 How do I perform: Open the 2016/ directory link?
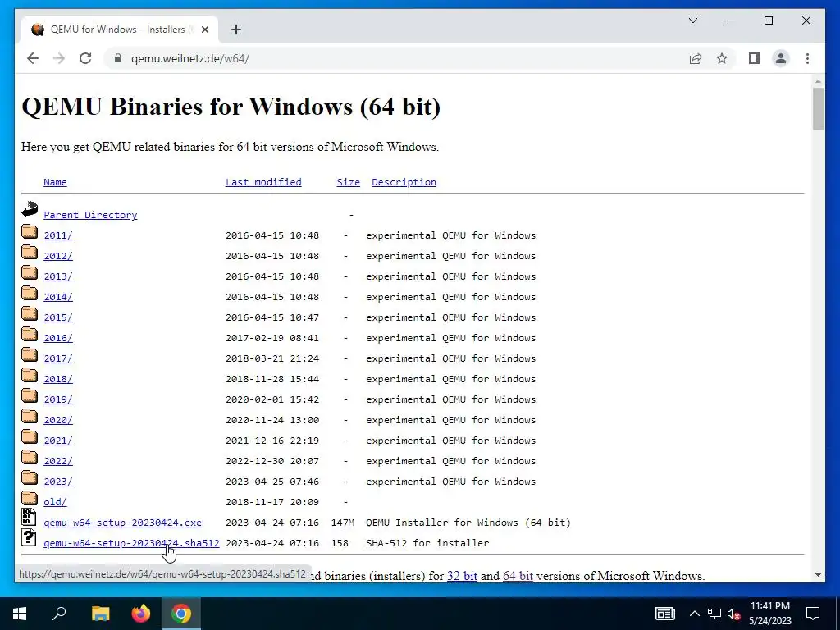[x=58, y=338]
